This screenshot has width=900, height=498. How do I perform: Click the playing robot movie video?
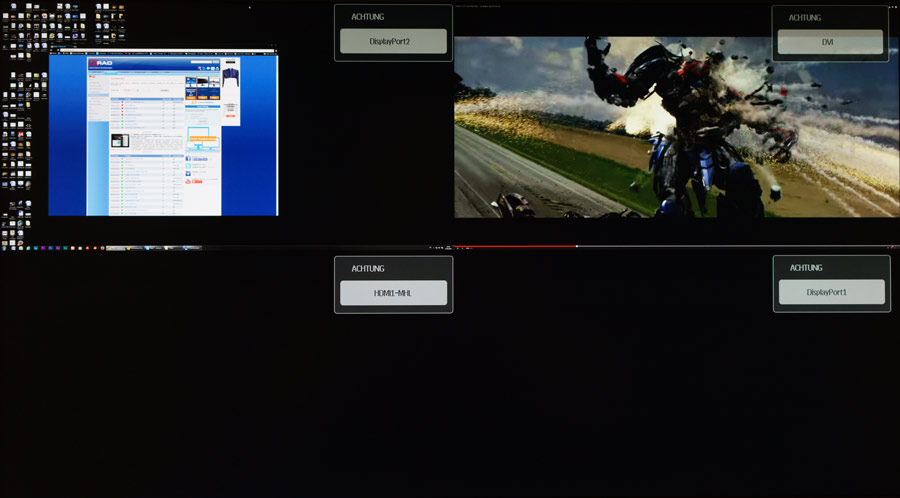(677, 127)
